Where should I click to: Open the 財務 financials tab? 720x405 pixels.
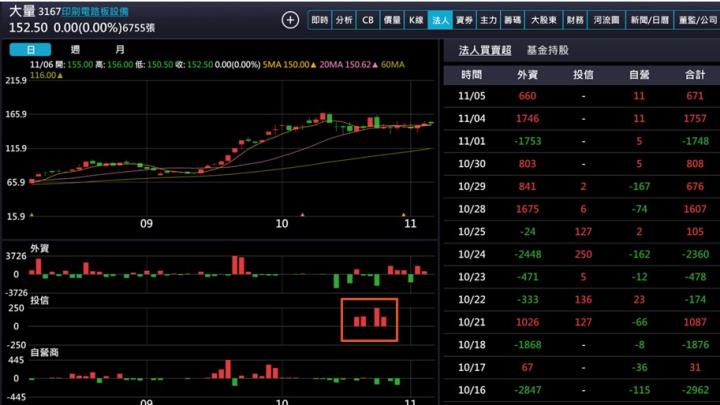575,20
